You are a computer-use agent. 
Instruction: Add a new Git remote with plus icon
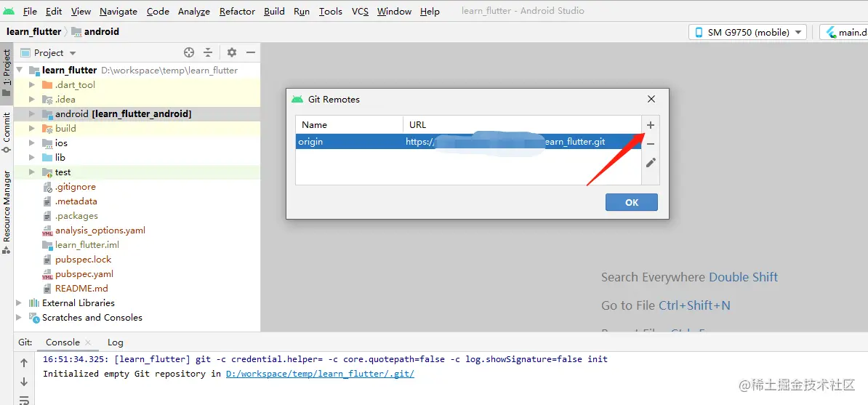pos(651,125)
